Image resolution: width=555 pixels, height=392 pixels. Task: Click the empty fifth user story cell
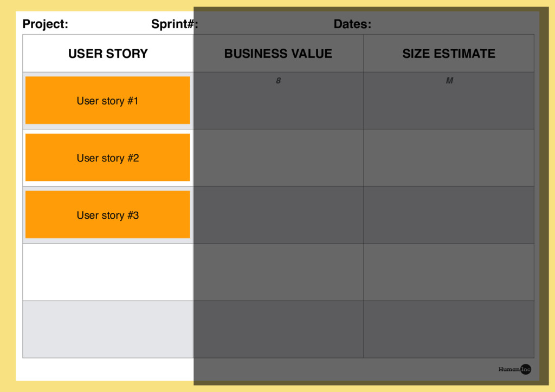[x=108, y=329]
